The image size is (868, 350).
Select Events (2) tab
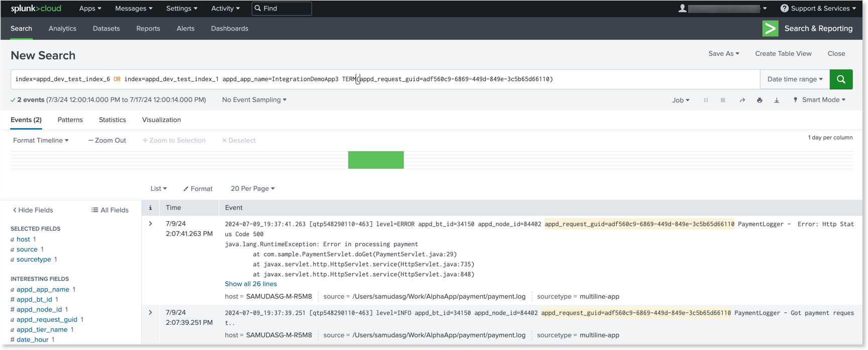click(26, 120)
